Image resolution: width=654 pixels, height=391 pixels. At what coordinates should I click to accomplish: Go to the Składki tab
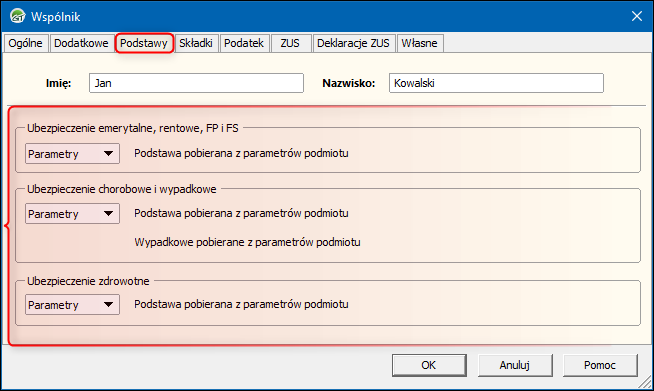point(196,43)
